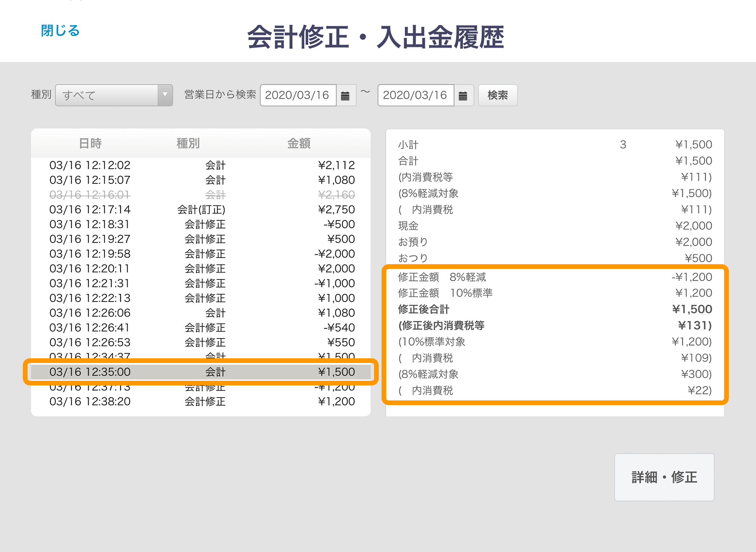This screenshot has width=756, height=552.
Task: Select the 会計(訂正) row at 12:17:14
Action: [201, 209]
